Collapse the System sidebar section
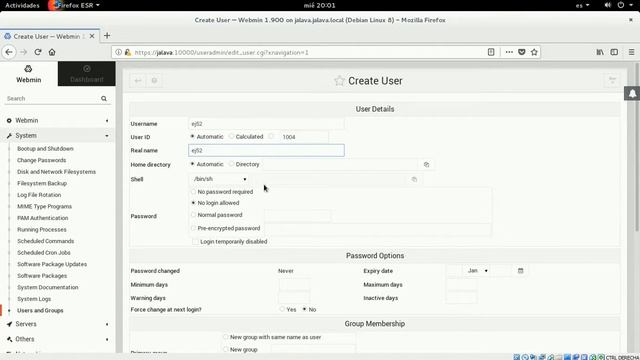Viewport: 640px width, 360px height. coord(57,136)
